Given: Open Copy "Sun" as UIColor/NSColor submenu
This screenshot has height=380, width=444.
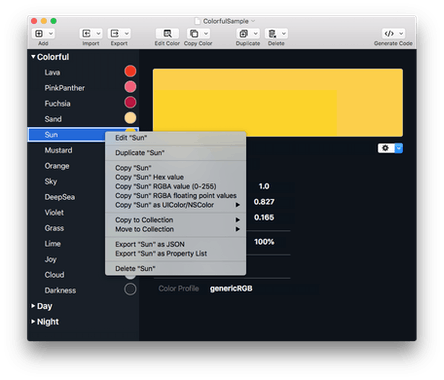Looking at the screenshot, I should point(176,205).
